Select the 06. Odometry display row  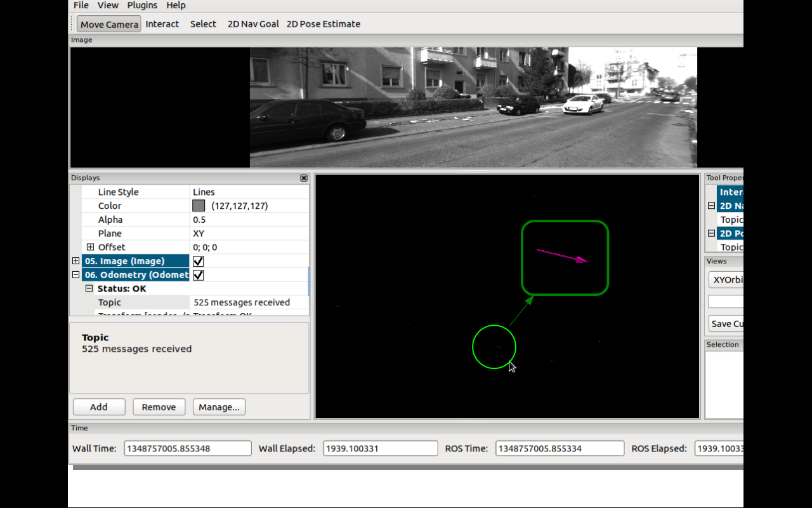(136, 275)
